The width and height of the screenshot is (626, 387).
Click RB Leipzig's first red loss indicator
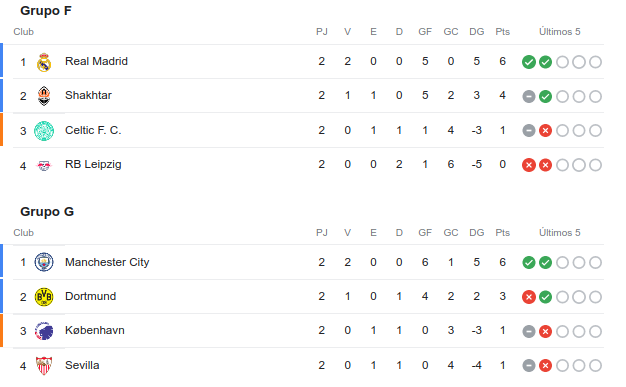[x=529, y=165]
